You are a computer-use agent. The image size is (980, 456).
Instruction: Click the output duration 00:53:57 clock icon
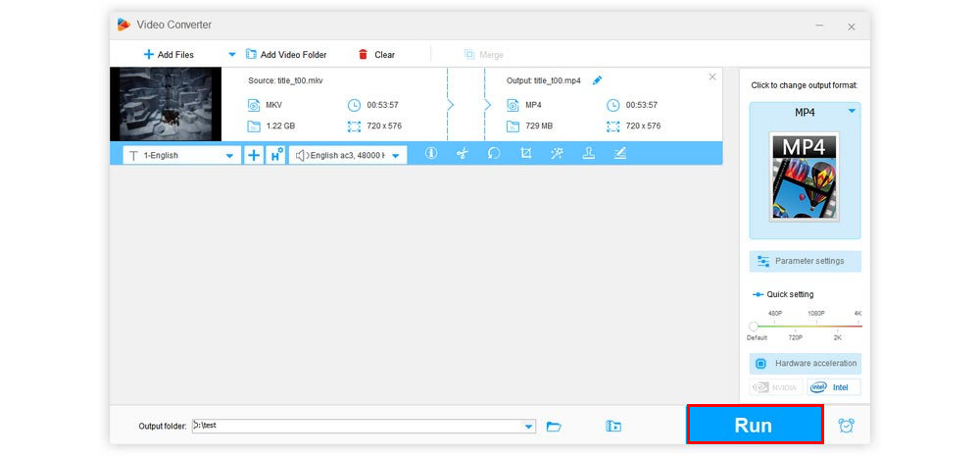[x=613, y=105]
